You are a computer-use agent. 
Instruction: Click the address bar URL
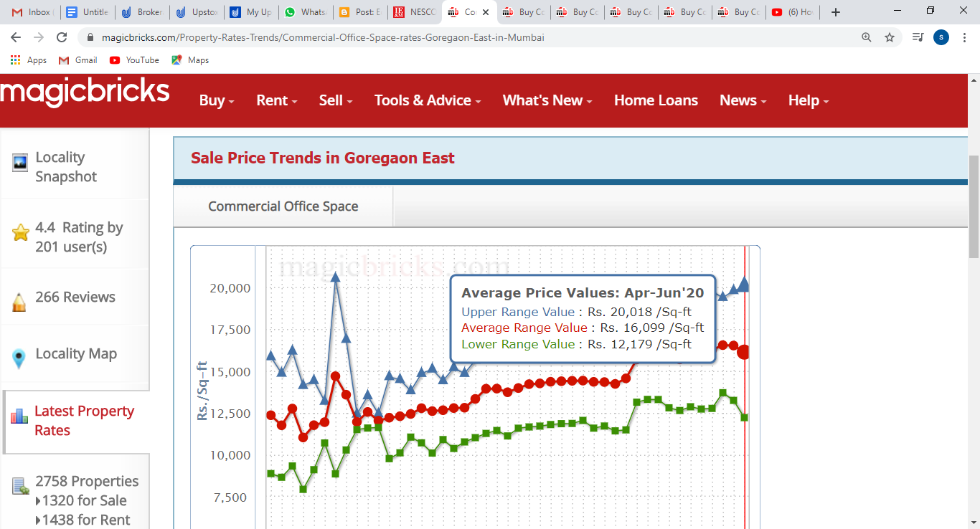(x=323, y=37)
